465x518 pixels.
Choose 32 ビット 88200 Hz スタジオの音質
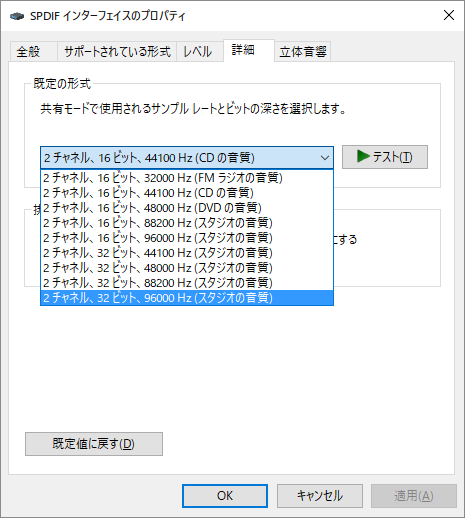[x=187, y=283]
